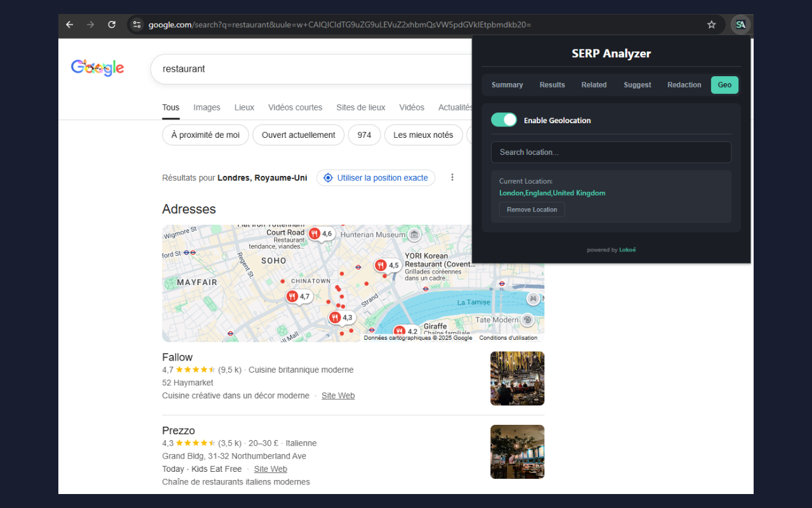Click the Google logo
The width and height of the screenshot is (812, 508).
point(98,68)
